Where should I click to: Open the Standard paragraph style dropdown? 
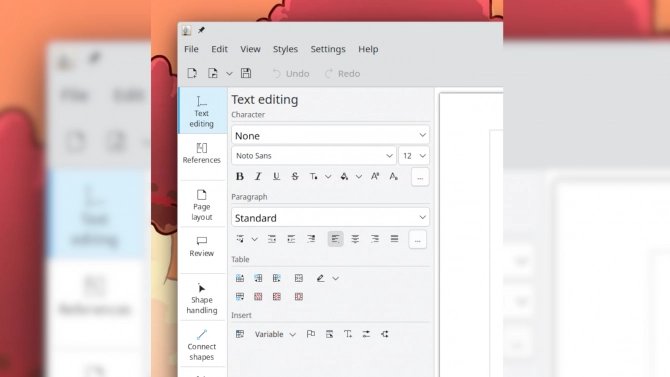(330, 218)
